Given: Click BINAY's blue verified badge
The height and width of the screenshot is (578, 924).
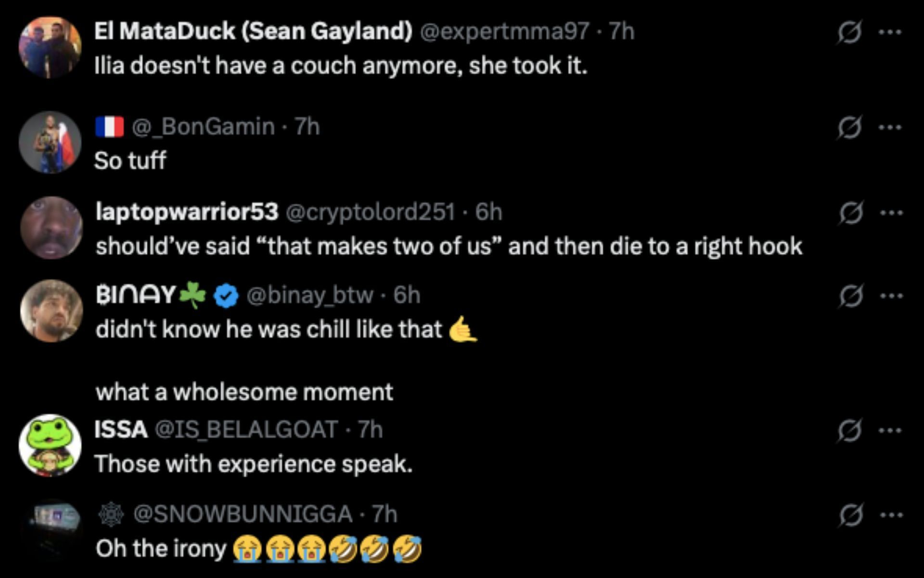Looking at the screenshot, I should coord(226,295).
